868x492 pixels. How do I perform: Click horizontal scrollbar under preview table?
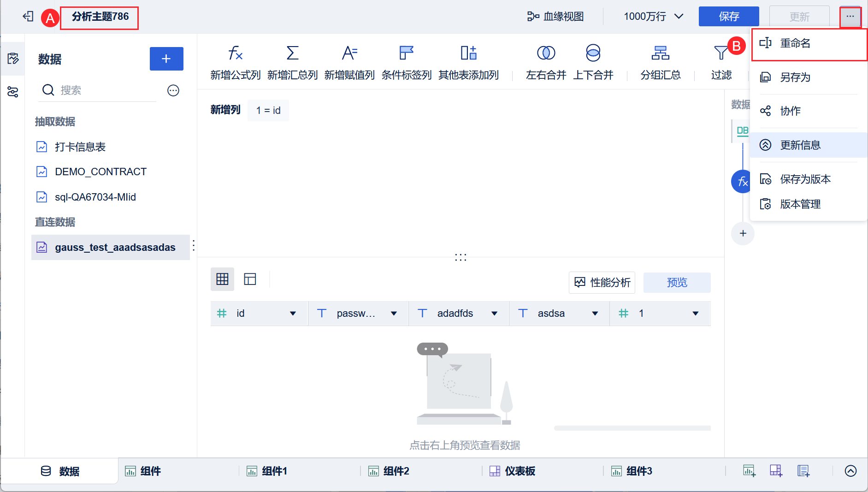coord(632,428)
